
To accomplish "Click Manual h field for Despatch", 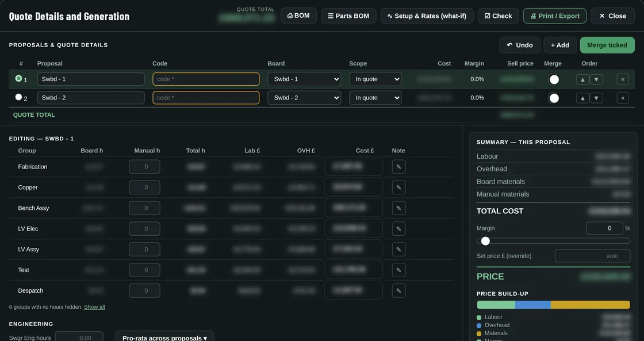I will tap(144, 290).
